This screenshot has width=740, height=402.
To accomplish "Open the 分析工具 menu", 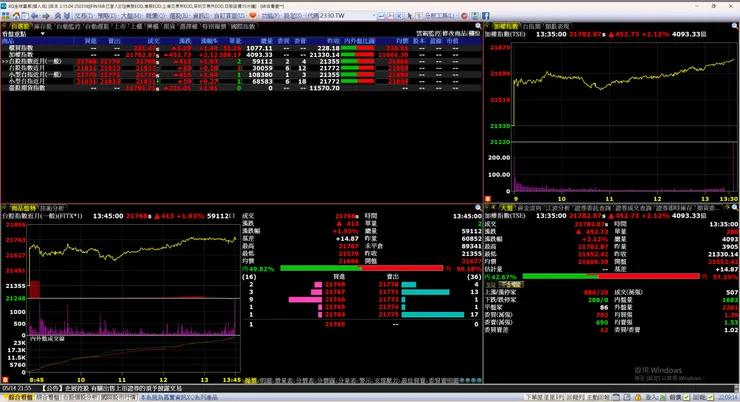I will (440, 16).
